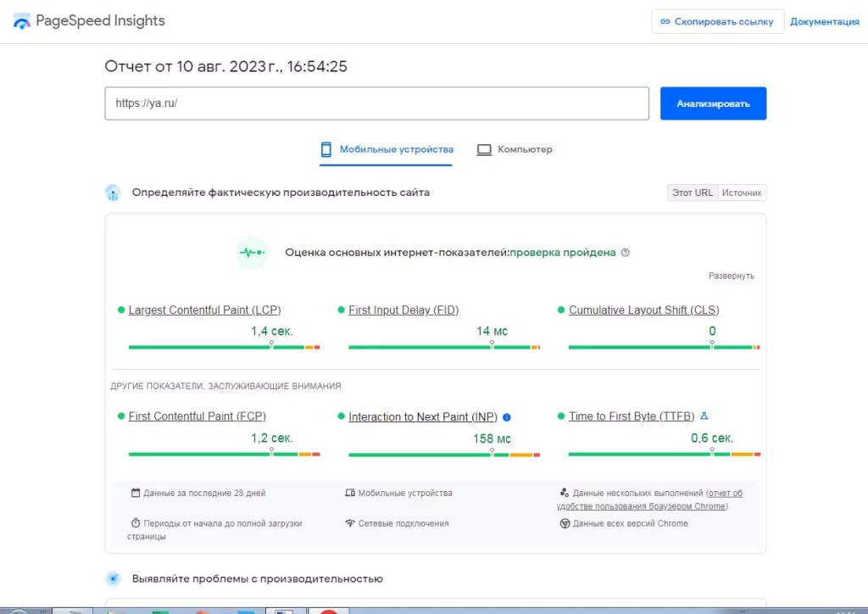Click the CLS distribution bar
Viewport: 868px width, 614px height.
point(665,347)
